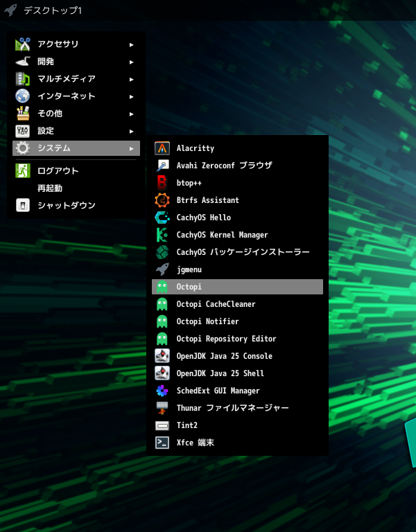Click the Btrfs Assistant gear icon

point(162,200)
